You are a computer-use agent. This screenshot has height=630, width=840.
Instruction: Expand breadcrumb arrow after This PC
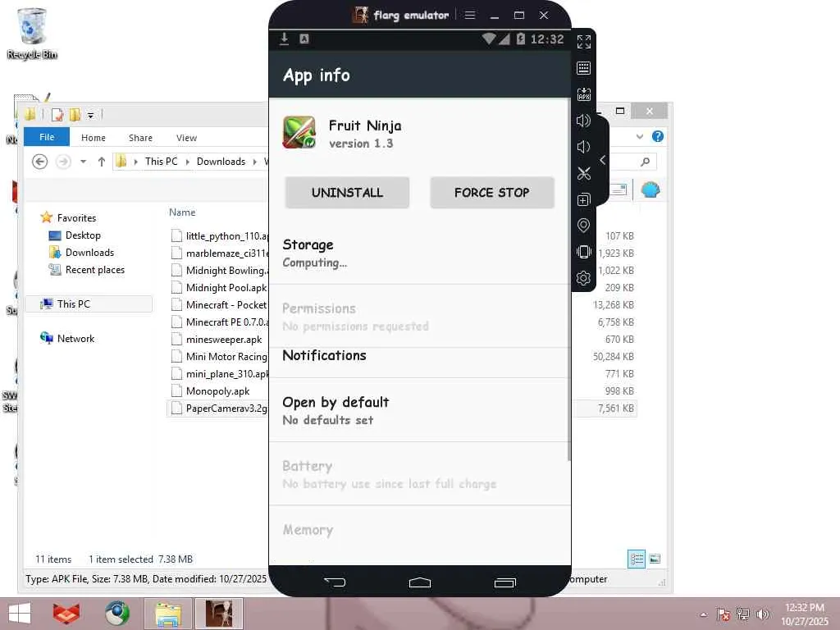188,162
